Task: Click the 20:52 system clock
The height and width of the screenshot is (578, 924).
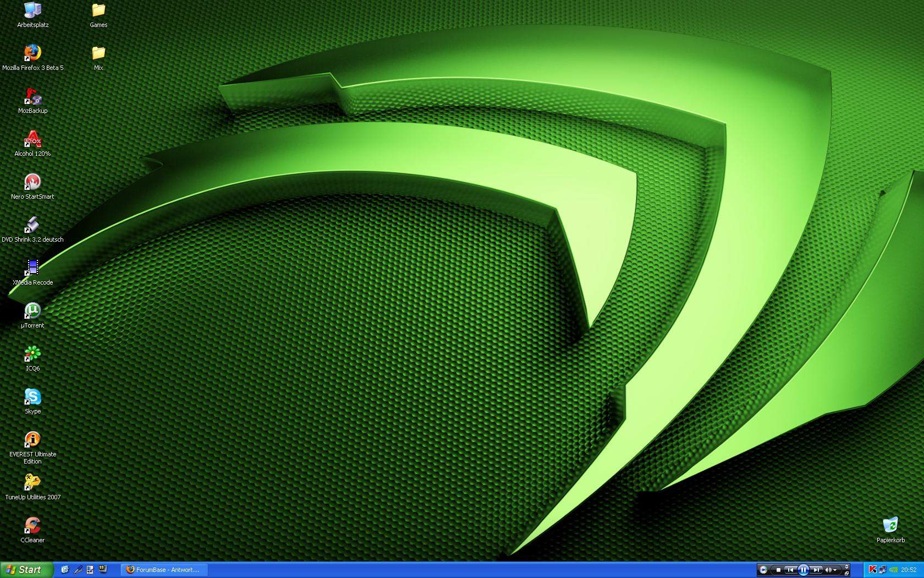Action: (x=909, y=570)
